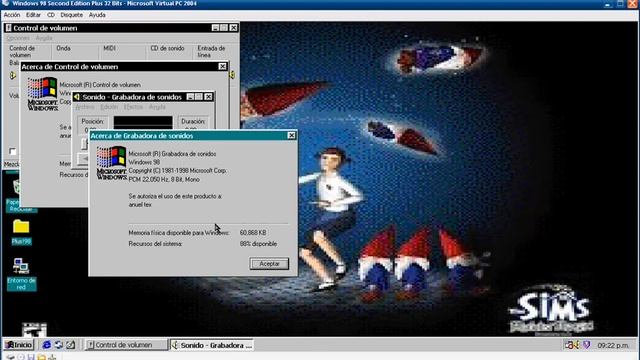
Task: Click the black waveform display in Grabadora
Action: pos(143,123)
